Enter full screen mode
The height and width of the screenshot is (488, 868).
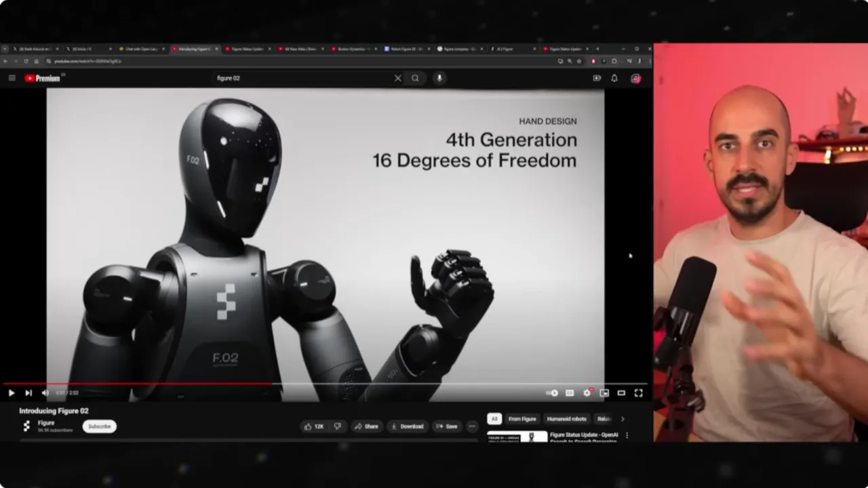pos(638,392)
